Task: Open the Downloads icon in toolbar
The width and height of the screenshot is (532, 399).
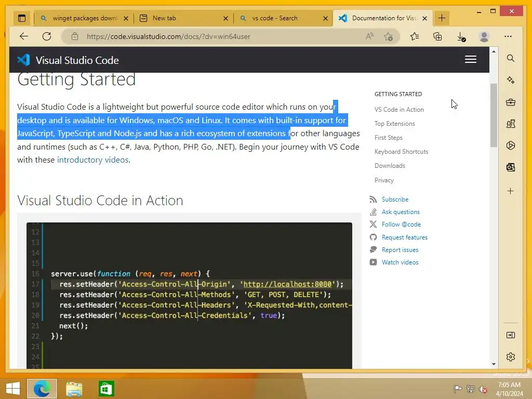Action: click(461, 37)
